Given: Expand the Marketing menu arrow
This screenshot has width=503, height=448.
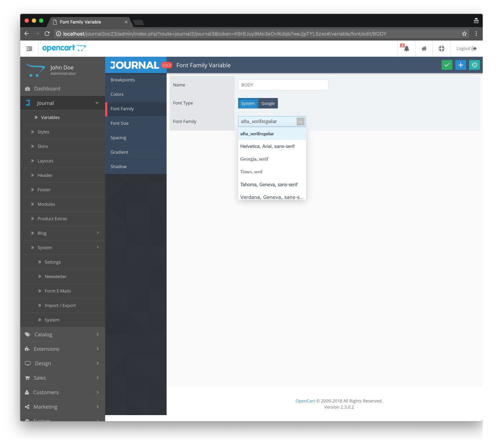Looking at the screenshot, I should pos(98,407).
